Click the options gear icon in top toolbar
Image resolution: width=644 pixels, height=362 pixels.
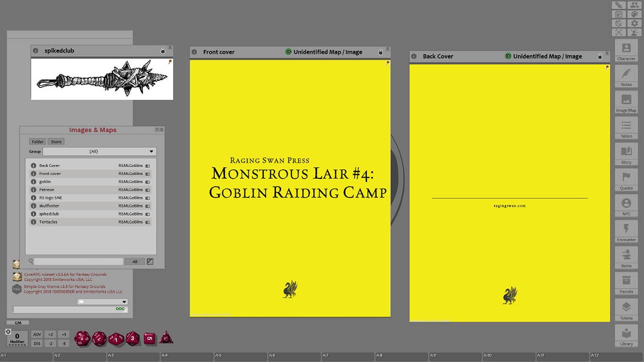point(635,23)
